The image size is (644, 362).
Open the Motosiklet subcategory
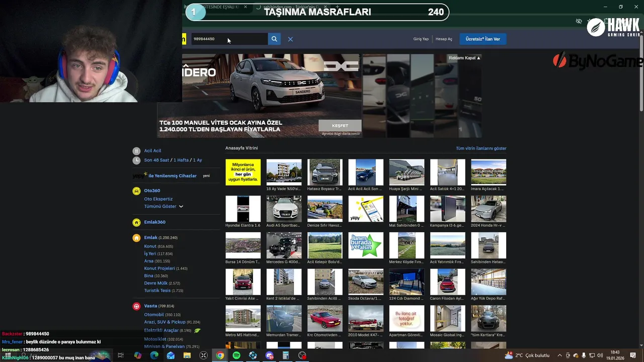[x=155, y=339]
